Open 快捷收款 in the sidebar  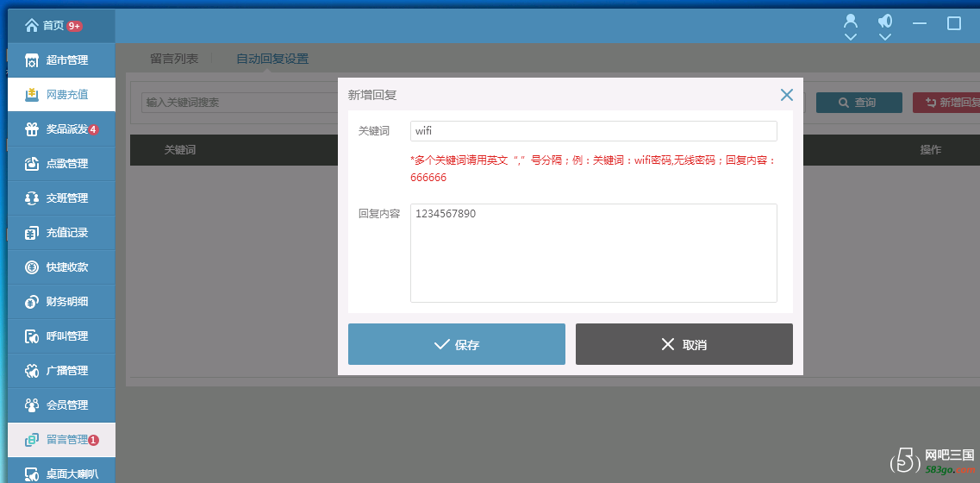pyautogui.click(x=61, y=267)
